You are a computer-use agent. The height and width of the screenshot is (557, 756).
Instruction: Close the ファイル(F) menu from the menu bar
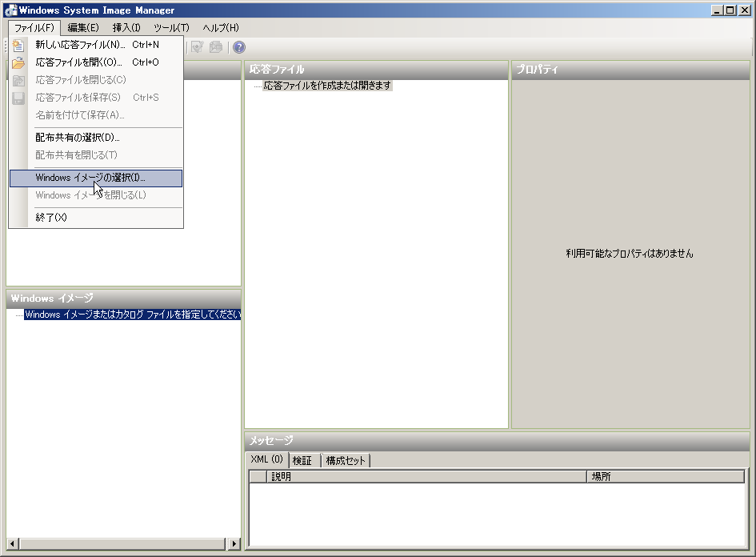pos(34,28)
